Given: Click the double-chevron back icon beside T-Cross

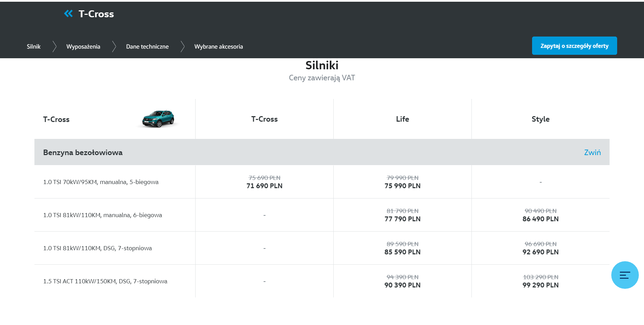Looking at the screenshot, I should tap(68, 13).
